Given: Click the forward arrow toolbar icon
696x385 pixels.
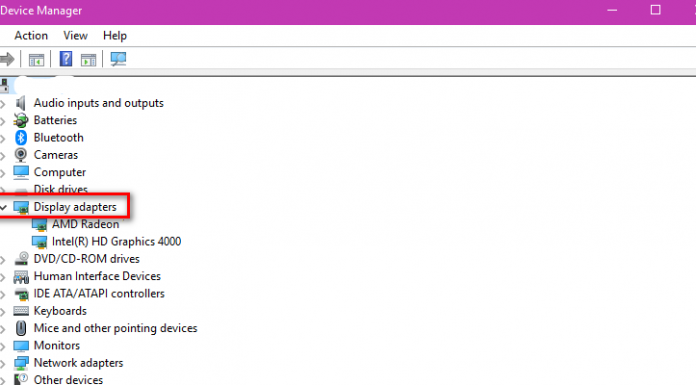Looking at the screenshot, I should pos(7,59).
